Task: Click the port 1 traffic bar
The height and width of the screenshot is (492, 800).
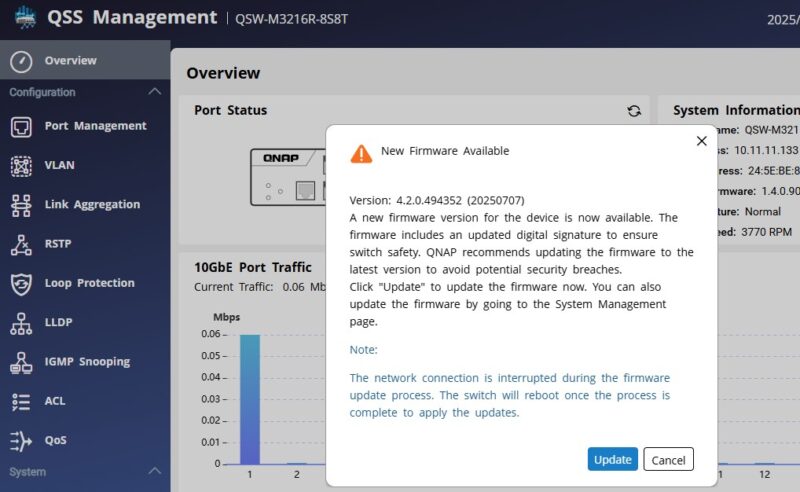Action: coord(250,399)
